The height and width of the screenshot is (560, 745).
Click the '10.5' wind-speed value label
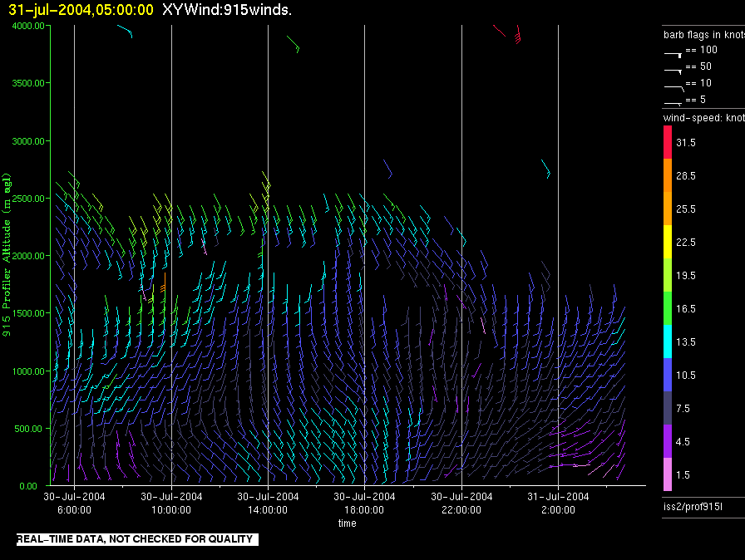pos(686,376)
